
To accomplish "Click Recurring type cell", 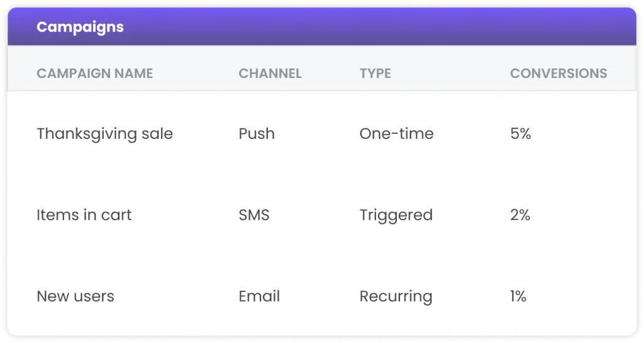I will point(396,297).
